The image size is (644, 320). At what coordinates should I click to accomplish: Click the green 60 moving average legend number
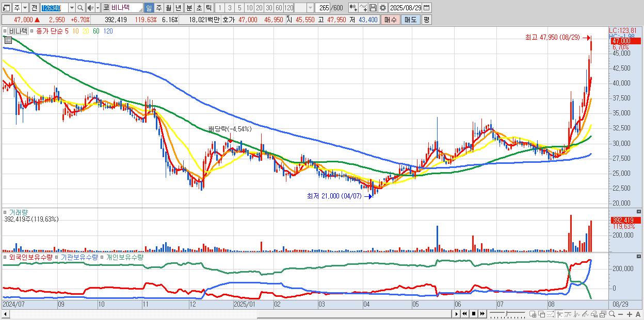96,31
